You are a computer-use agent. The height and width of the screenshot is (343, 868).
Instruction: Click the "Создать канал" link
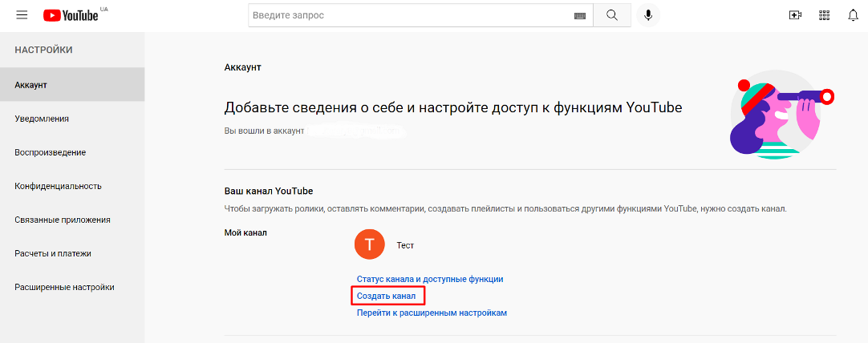387,296
